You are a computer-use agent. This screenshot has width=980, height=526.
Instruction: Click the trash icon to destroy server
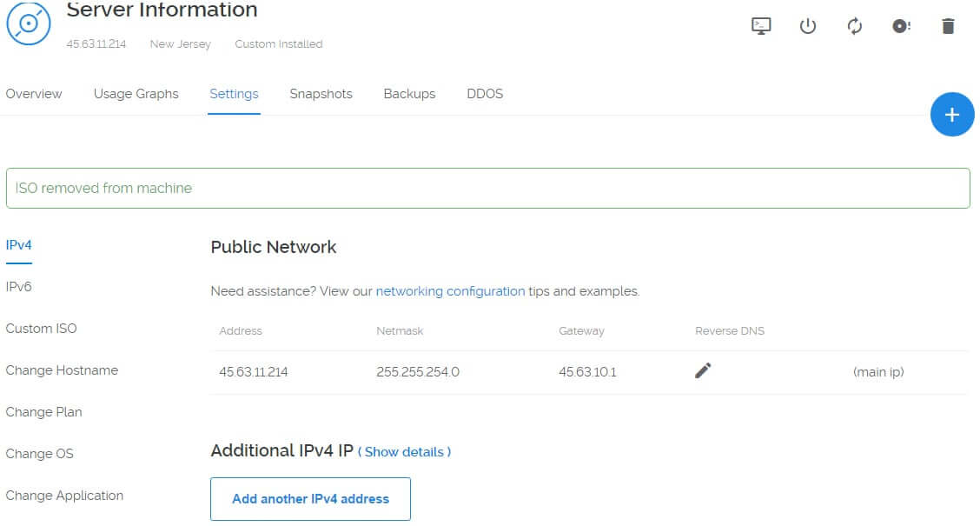pos(948,26)
